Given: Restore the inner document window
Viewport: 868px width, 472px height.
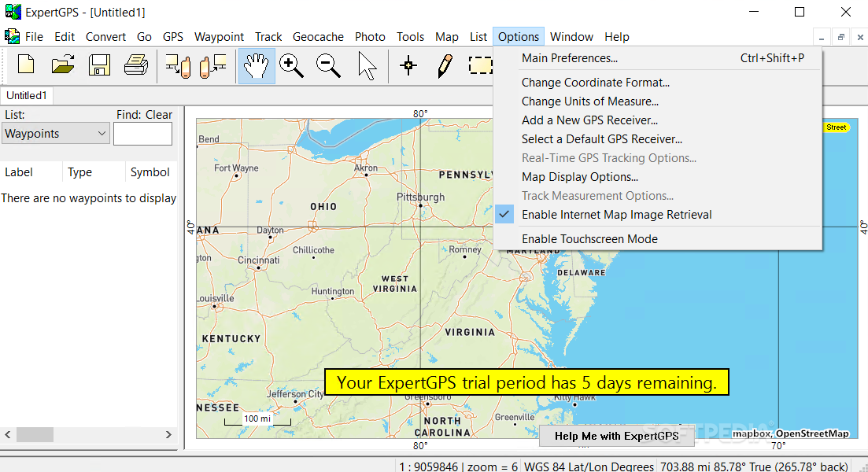Looking at the screenshot, I should [x=840, y=38].
